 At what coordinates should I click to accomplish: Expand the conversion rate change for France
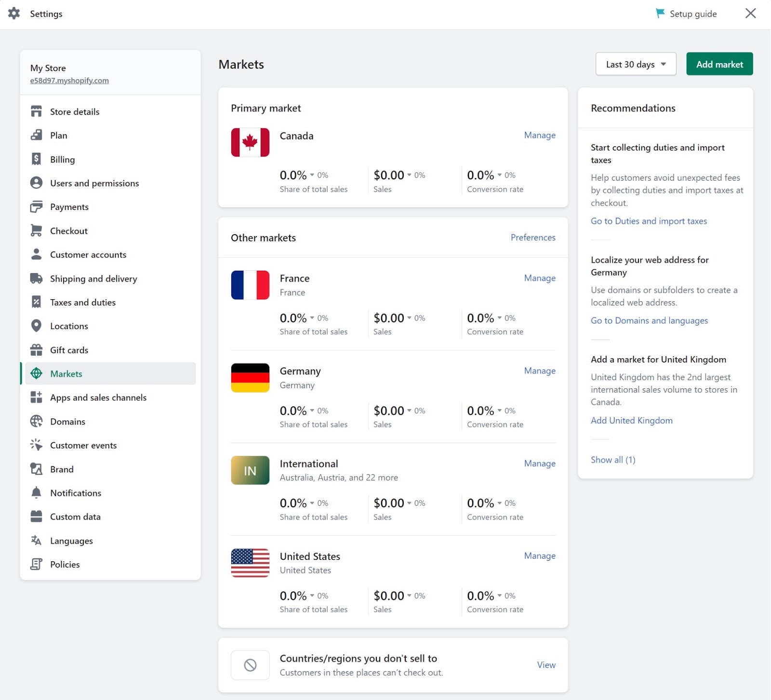tap(499, 317)
